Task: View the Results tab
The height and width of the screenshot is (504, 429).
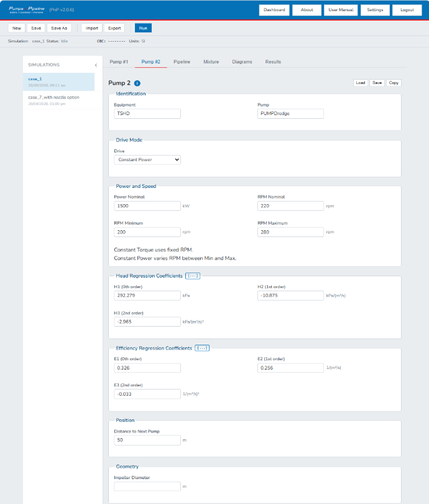Action: (273, 62)
